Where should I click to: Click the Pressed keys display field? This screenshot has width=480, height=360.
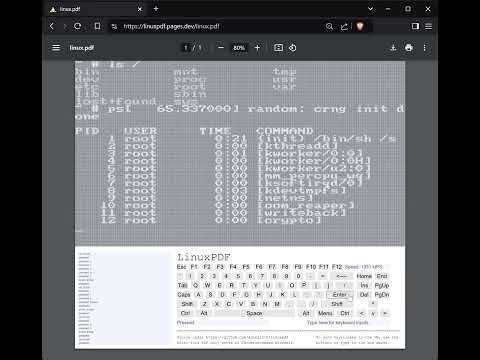point(233,323)
